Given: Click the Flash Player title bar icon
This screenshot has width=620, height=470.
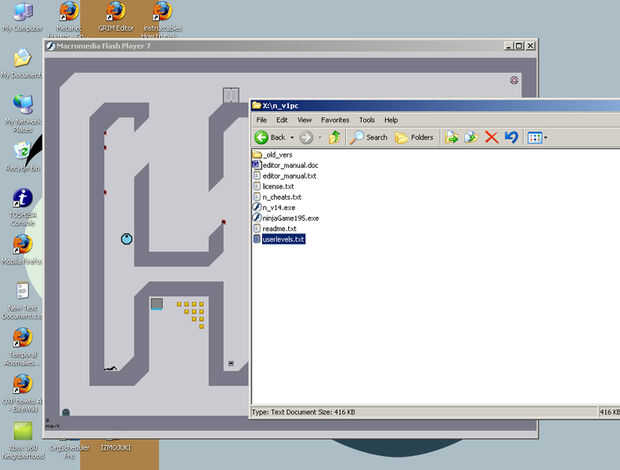Looking at the screenshot, I should 51,46.
